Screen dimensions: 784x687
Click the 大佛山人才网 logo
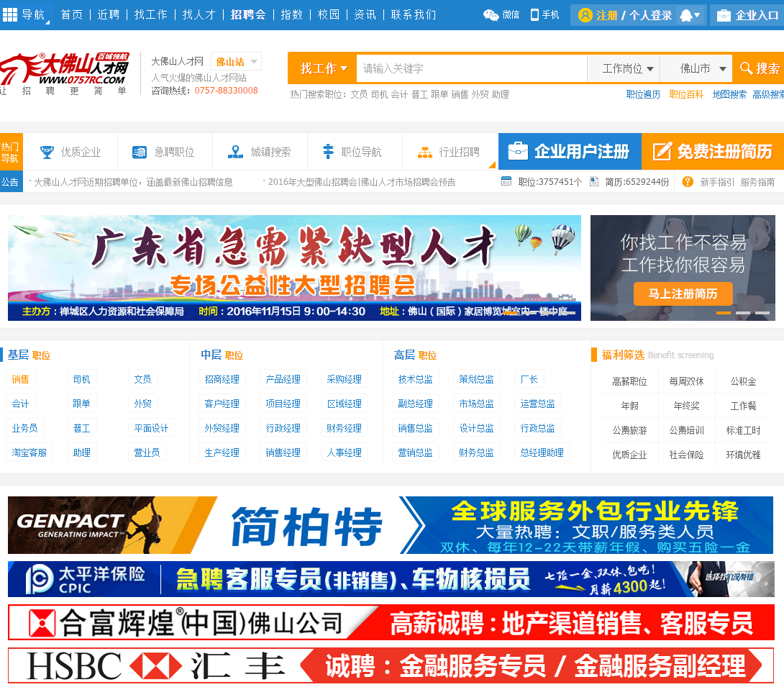[64, 73]
